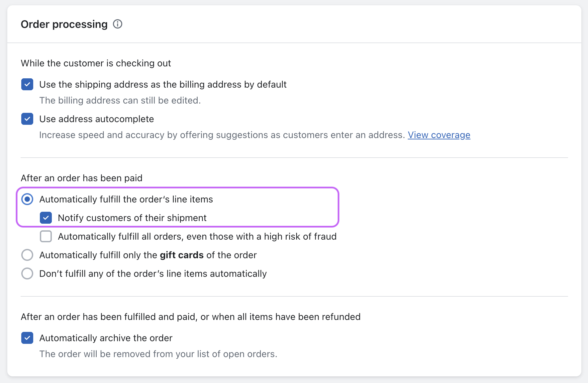
Task: Click the 'gift cards' bold label text
Action: coord(181,255)
